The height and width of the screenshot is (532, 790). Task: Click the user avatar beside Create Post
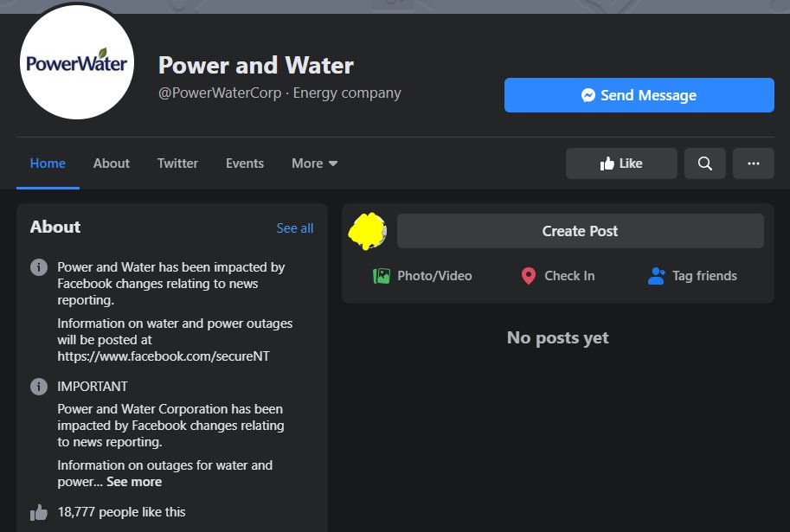368,231
